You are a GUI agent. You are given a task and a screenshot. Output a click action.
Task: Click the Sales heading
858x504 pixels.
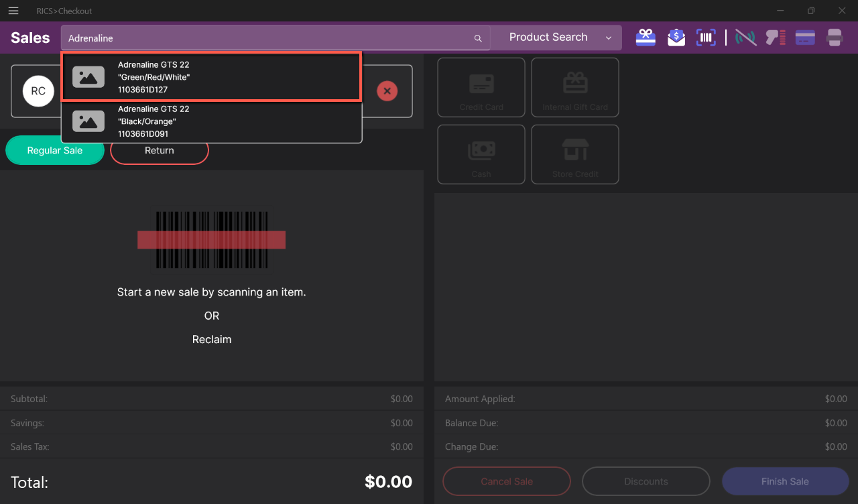click(30, 38)
